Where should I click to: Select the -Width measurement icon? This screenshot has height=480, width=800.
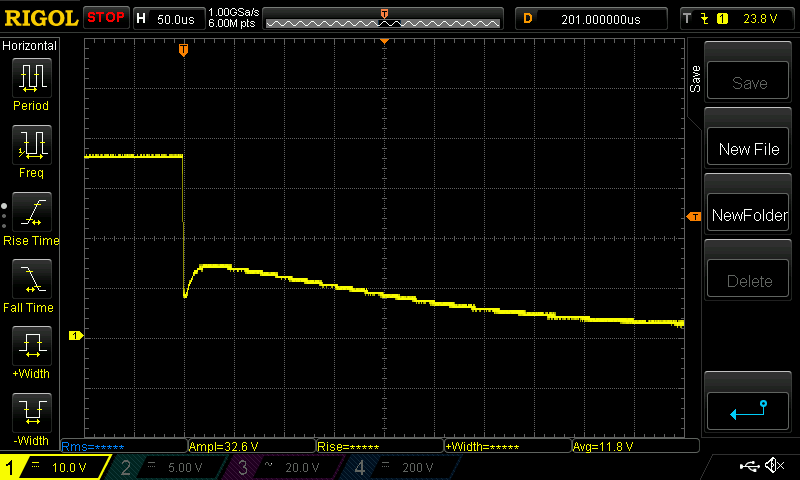(x=31, y=413)
